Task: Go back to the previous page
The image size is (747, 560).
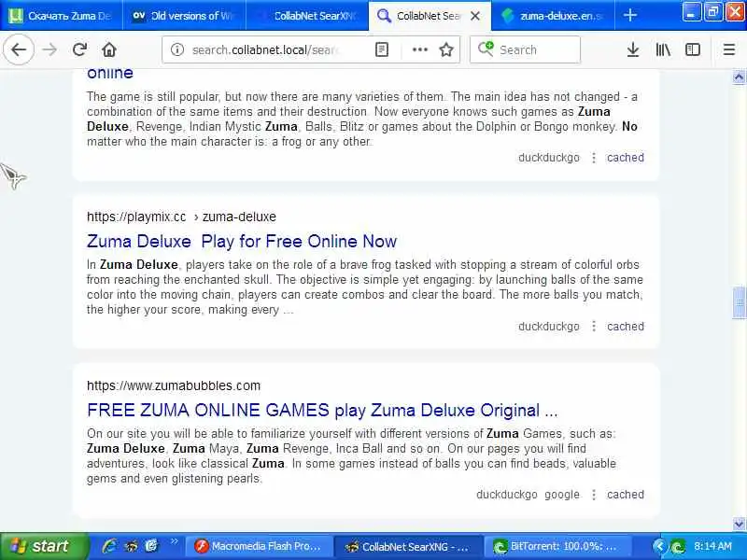Action: [19, 49]
